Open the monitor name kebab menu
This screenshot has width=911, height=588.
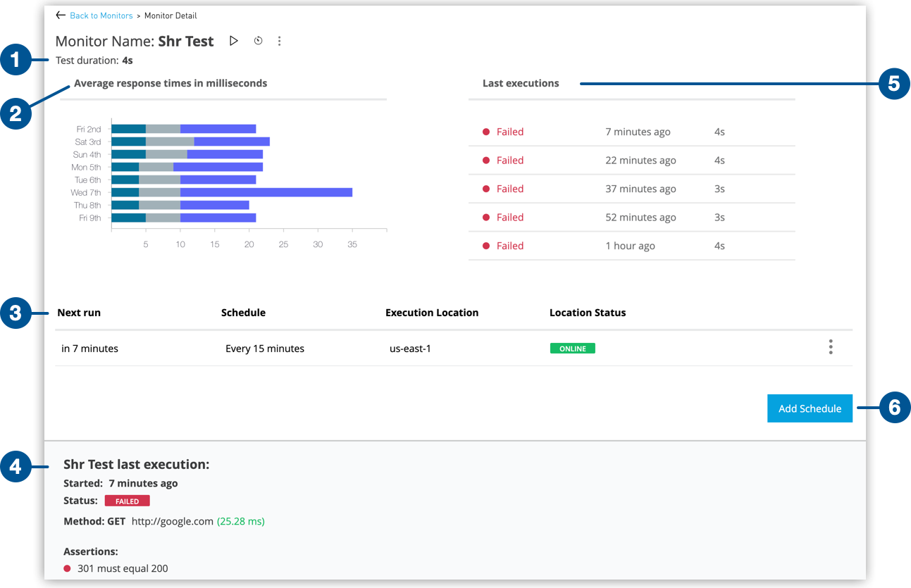coord(279,42)
